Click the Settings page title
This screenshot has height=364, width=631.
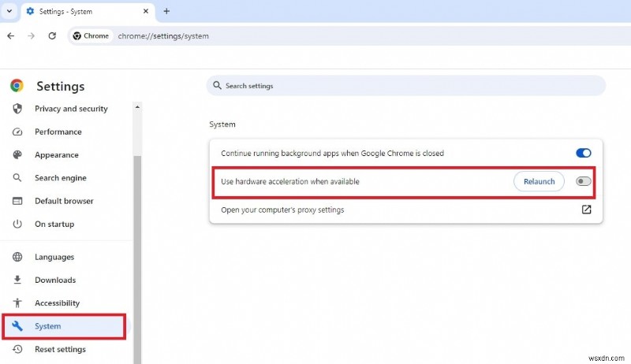(61, 86)
